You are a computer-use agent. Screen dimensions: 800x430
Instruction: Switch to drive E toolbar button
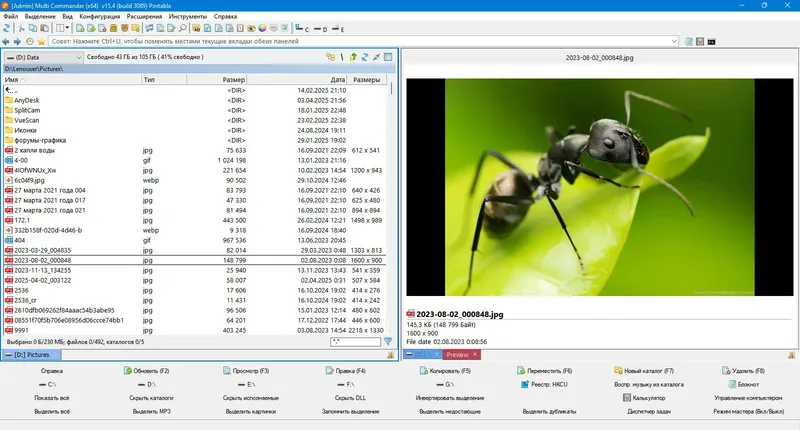338,29
